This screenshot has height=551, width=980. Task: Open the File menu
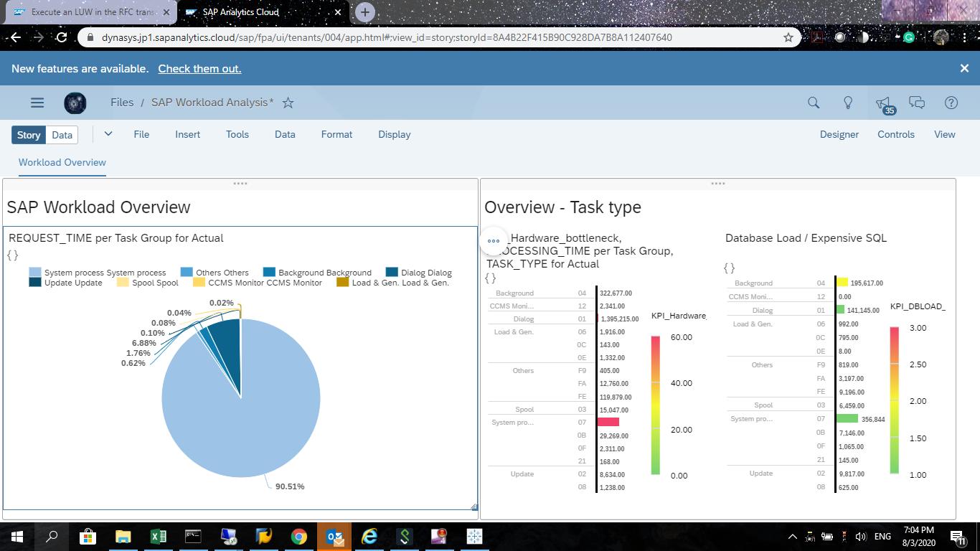pyautogui.click(x=141, y=134)
